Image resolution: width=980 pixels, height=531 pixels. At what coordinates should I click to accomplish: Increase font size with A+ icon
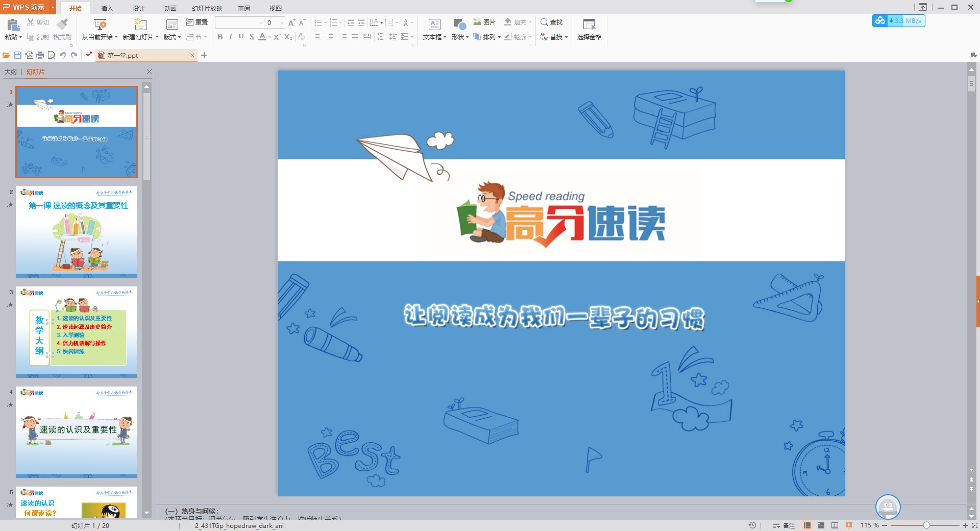292,22
